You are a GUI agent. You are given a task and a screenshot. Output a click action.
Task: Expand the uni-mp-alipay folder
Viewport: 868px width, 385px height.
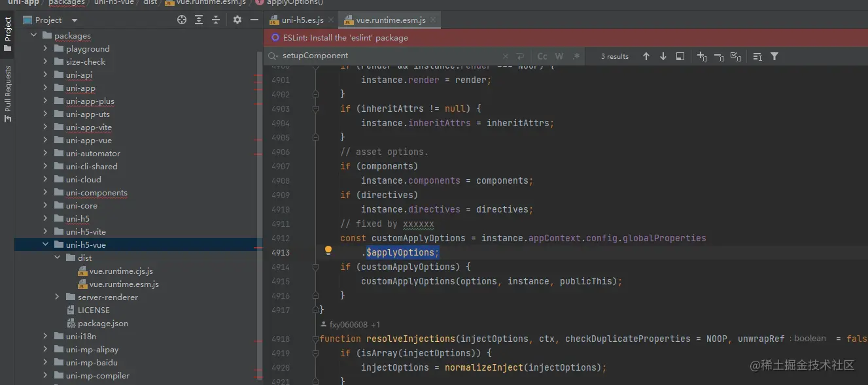45,349
